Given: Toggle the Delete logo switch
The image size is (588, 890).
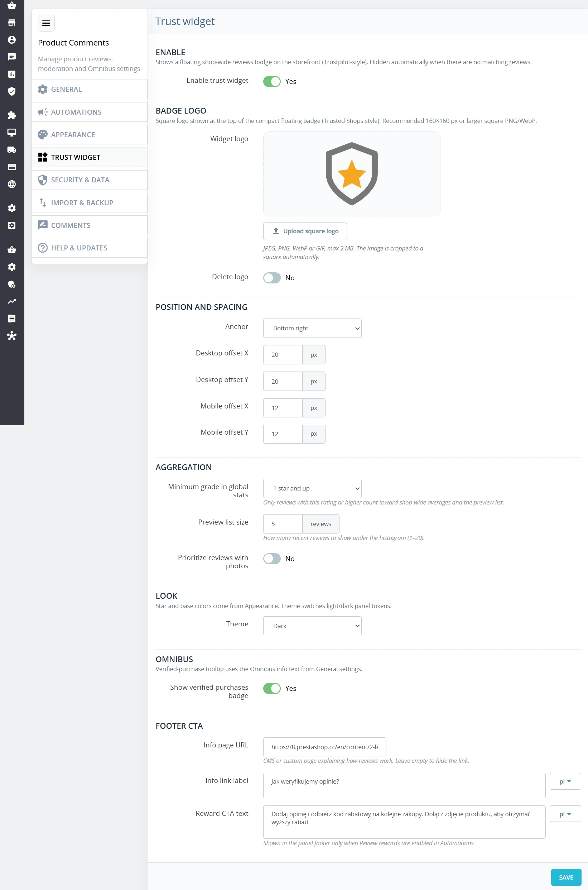Looking at the screenshot, I should pyautogui.click(x=272, y=278).
